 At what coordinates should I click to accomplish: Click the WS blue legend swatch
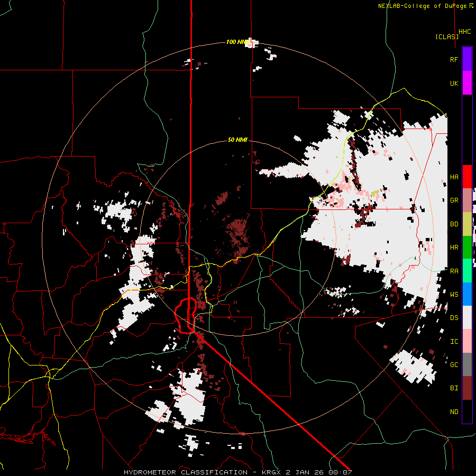(467, 294)
